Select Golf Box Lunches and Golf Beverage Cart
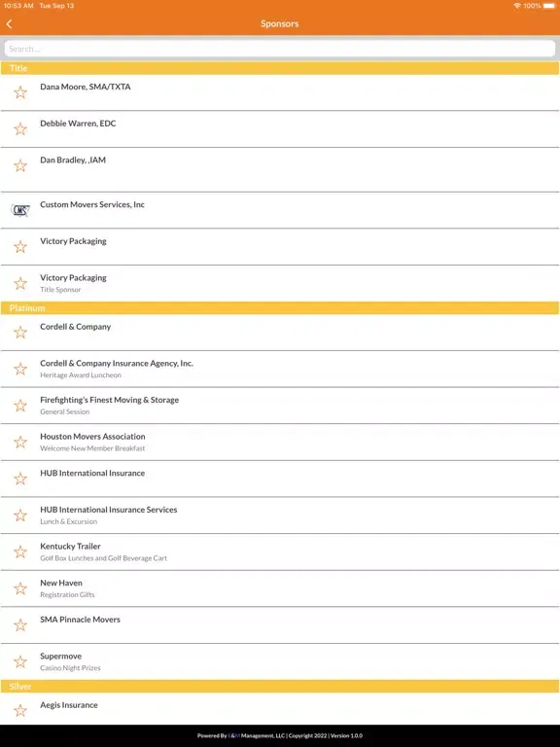Image resolution: width=560 pixels, height=747 pixels. click(103, 558)
